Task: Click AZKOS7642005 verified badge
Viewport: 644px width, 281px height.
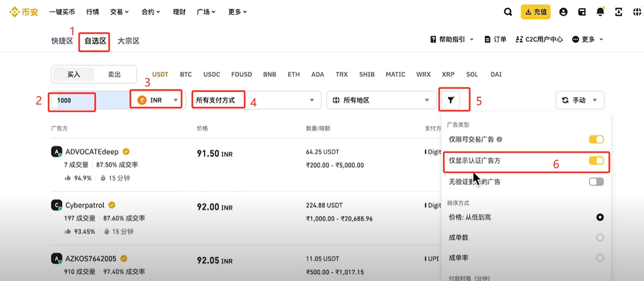Action: [x=124, y=258]
